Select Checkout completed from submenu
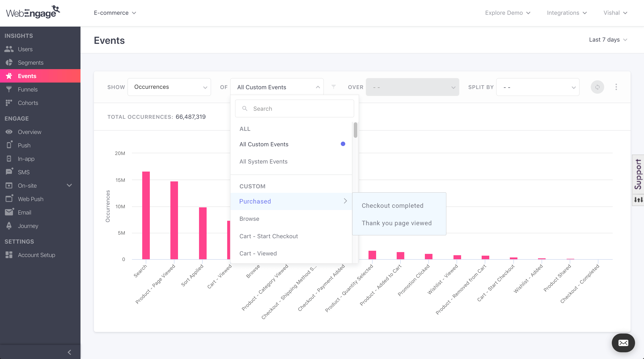Screen dimensions: 644x359 point(392,206)
